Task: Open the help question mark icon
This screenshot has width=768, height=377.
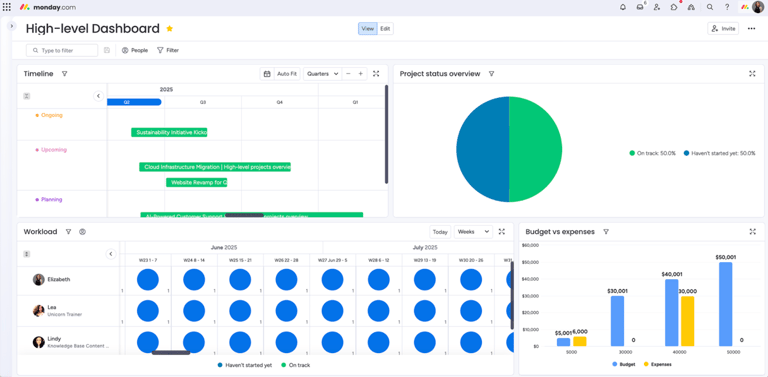Action: click(727, 7)
